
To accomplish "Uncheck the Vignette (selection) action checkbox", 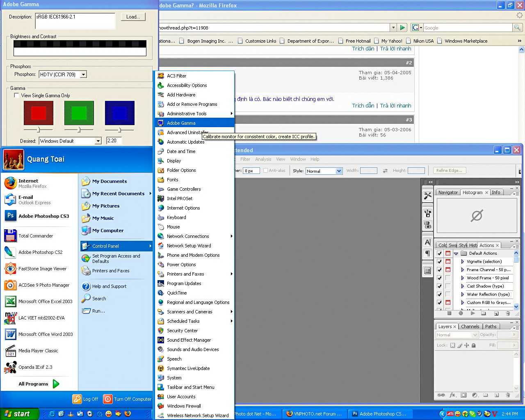I will click(x=439, y=261).
